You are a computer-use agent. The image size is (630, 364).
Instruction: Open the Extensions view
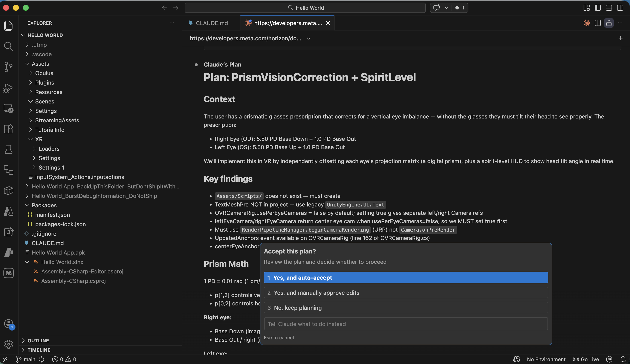pyautogui.click(x=9, y=129)
